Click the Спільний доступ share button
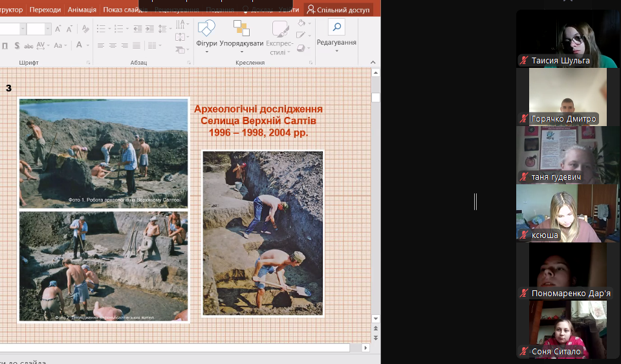Image resolution: width=621 pixels, height=364 pixels. pyautogui.click(x=339, y=10)
